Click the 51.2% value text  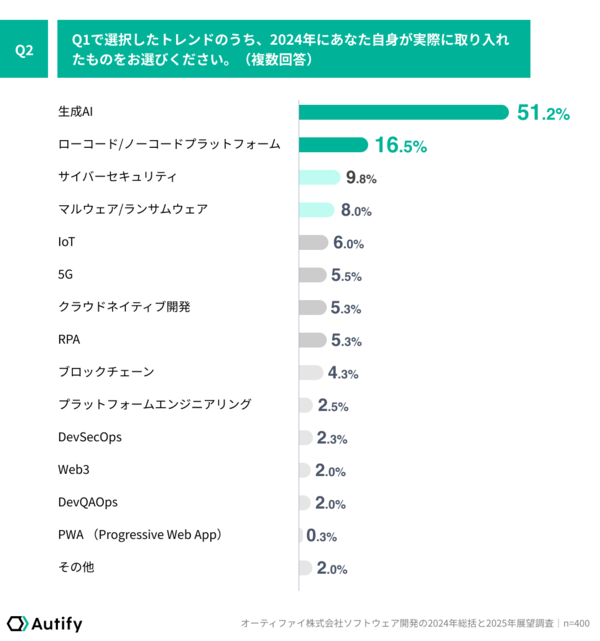pos(543,112)
